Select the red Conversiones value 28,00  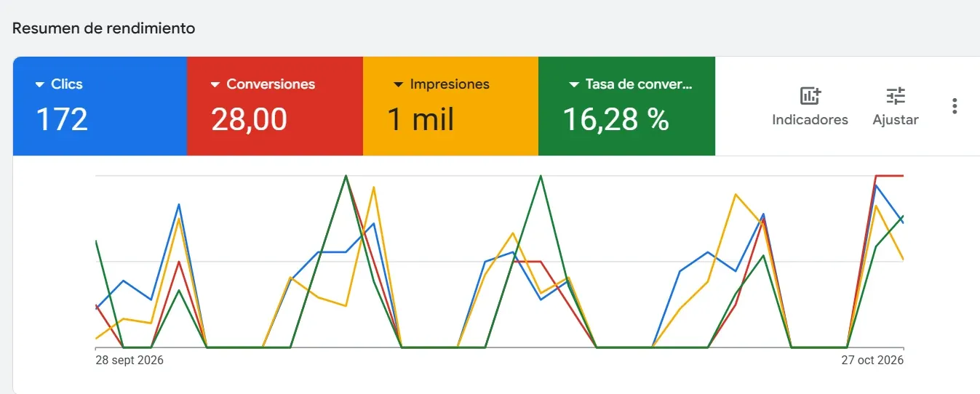(249, 119)
